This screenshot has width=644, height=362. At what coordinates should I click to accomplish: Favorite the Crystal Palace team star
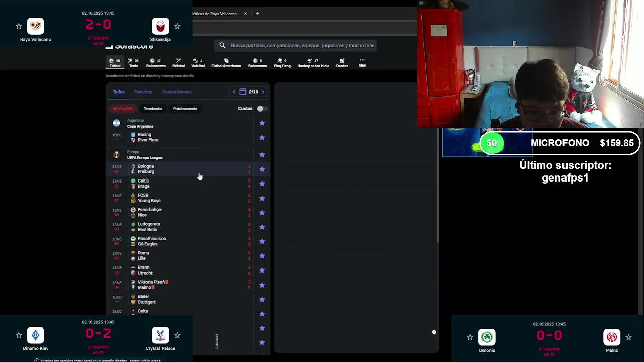click(x=177, y=335)
